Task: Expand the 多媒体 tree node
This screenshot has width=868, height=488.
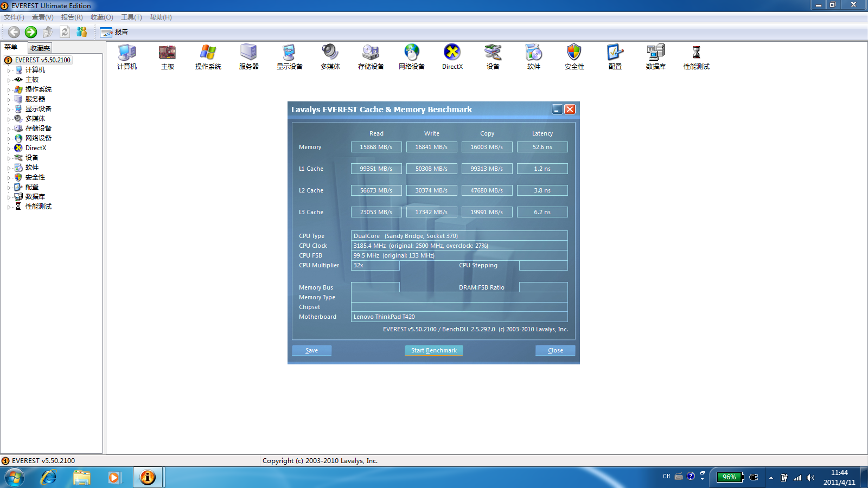Action: (9, 119)
